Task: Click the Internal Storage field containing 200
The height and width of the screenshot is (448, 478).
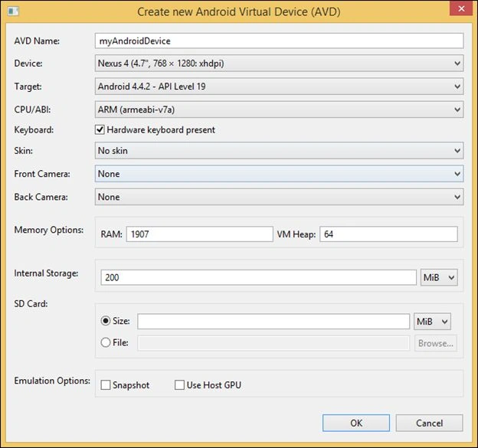Action: coord(258,277)
